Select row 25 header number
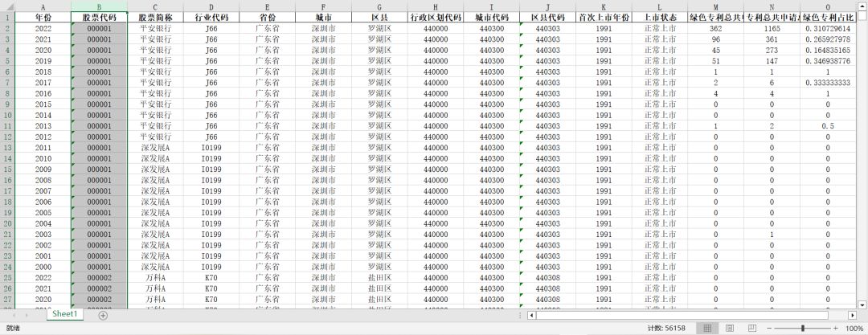Screen dimensions: 868x335 point(7,278)
